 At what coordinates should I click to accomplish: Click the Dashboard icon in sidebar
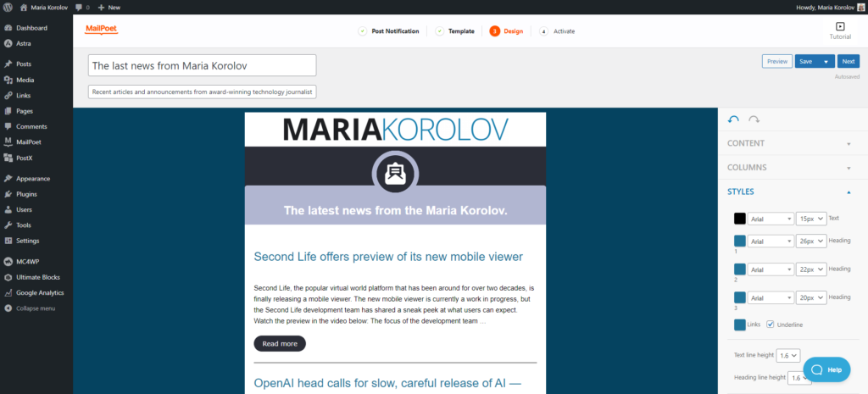pyautogui.click(x=8, y=28)
